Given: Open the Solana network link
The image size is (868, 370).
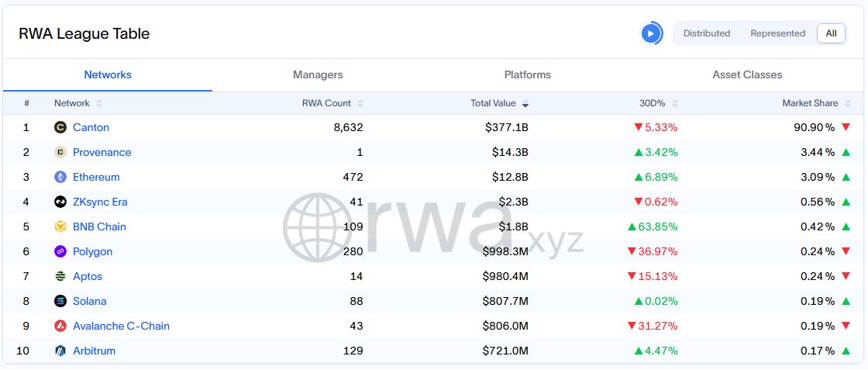Looking at the screenshot, I should click(x=90, y=301).
